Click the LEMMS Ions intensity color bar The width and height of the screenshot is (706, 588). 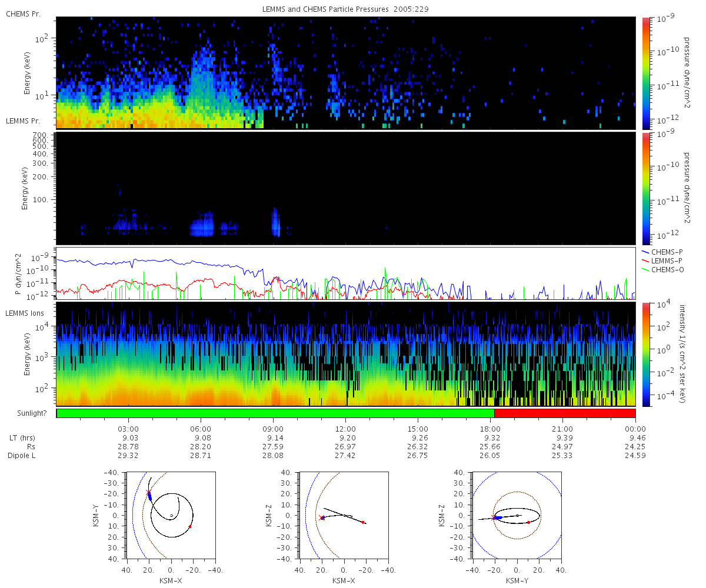tap(646, 354)
